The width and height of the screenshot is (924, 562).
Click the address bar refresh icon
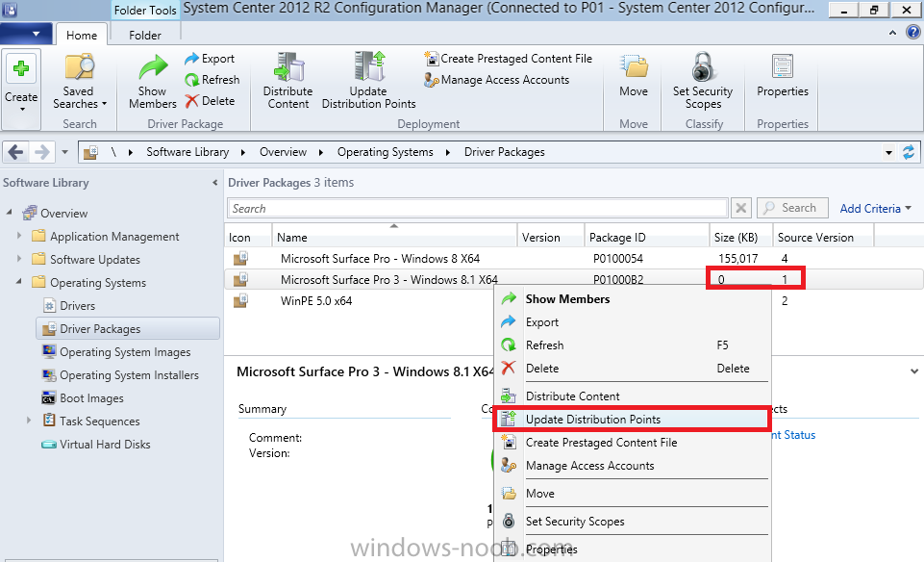click(x=909, y=152)
